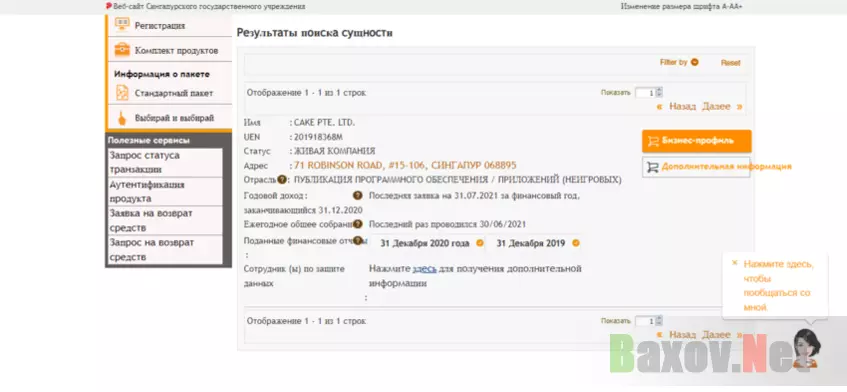The height and width of the screenshot is (392, 847).
Task: Click the Полезные сервисы header
Action: coord(149,140)
